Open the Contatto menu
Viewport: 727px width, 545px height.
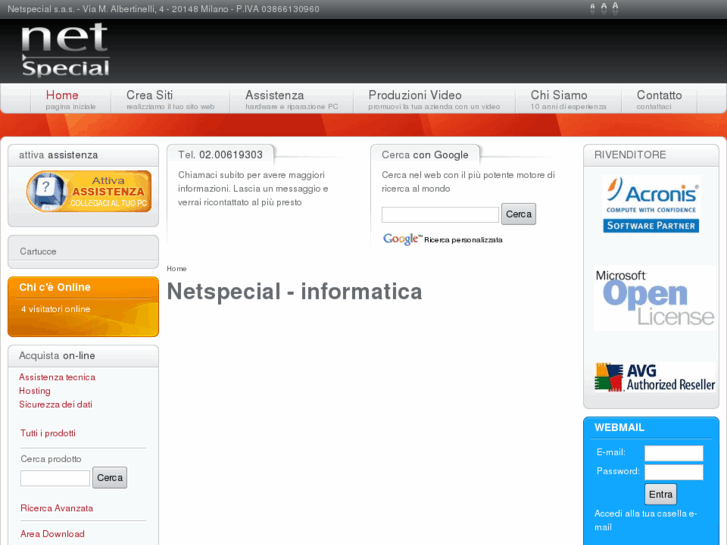(x=659, y=100)
